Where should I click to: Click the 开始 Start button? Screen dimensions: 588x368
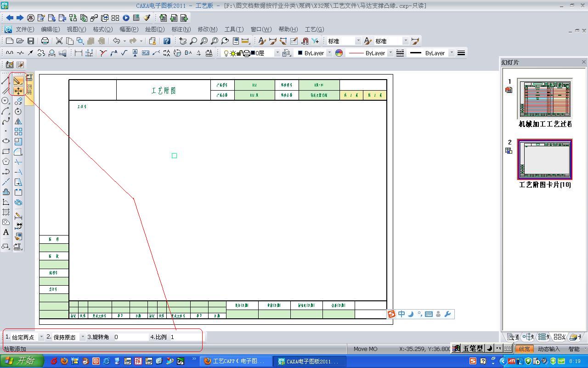(22, 361)
